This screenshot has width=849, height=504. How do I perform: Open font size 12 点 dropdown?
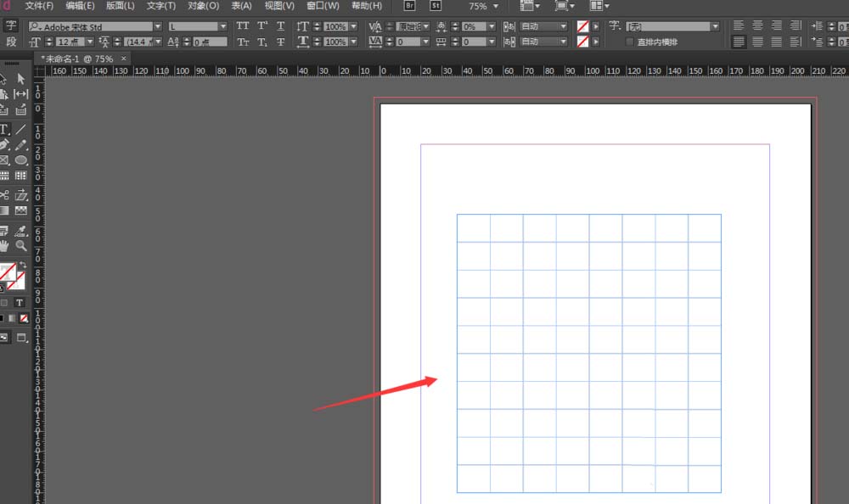pyautogui.click(x=91, y=42)
